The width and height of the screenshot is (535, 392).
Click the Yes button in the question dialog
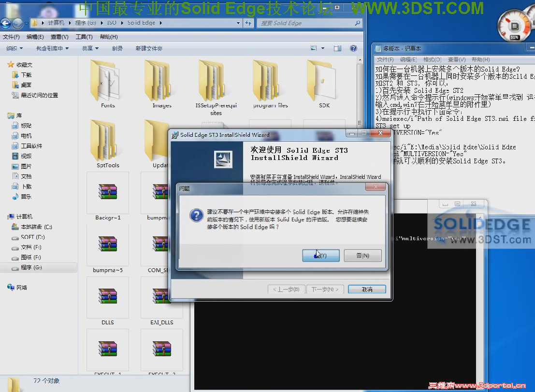(x=321, y=256)
